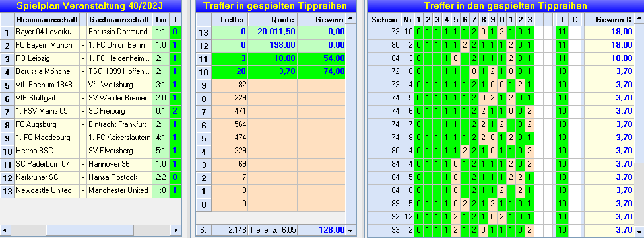Screen dimensions: 644x238
Task: Click score 2:2 for Karlsruher SC match
Action: click(160, 177)
